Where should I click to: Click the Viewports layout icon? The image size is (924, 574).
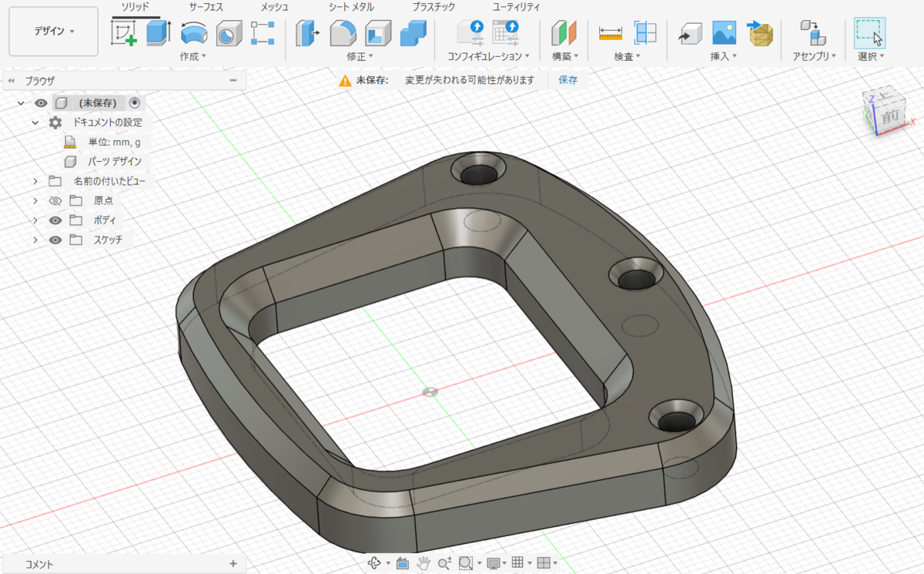[x=544, y=563]
